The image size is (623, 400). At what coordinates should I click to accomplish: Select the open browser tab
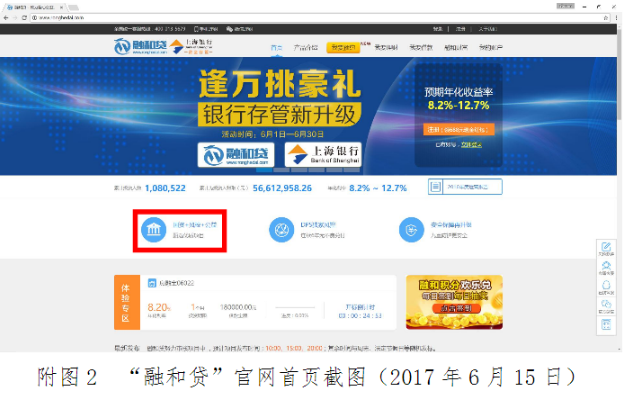[34, 7]
